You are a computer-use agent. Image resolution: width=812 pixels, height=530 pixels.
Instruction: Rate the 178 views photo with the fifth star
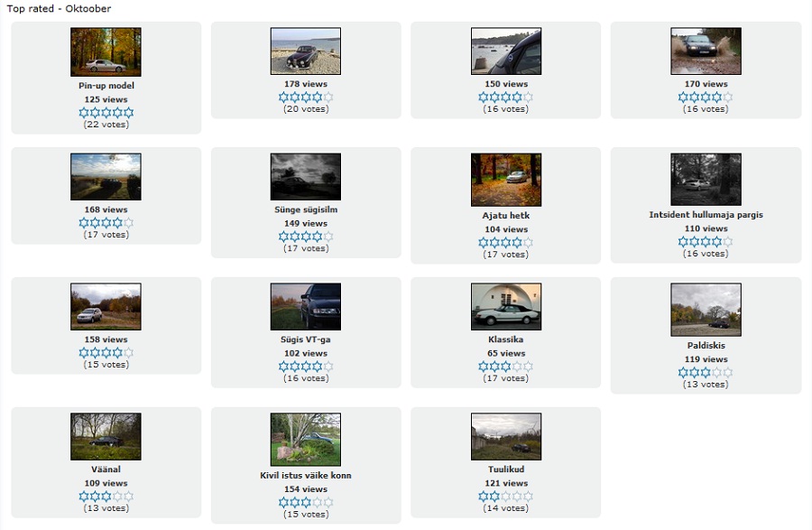click(x=328, y=97)
